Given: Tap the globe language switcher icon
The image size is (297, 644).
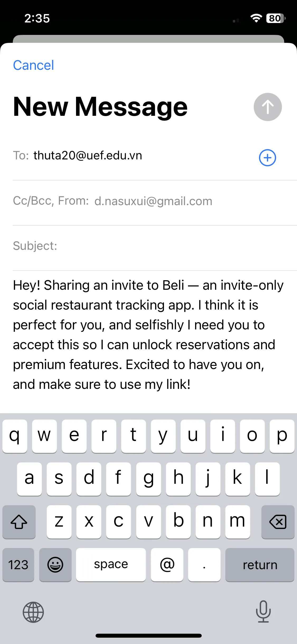Looking at the screenshot, I should [33, 612].
